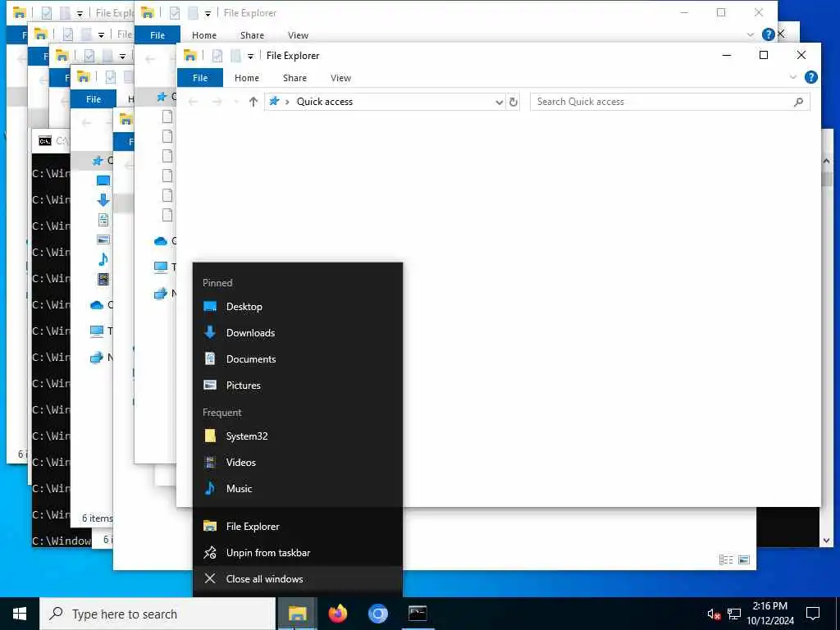Open the Home tab in front File Explorer
Image resolution: width=840 pixels, height=630 pixels.
click(247, 78)
